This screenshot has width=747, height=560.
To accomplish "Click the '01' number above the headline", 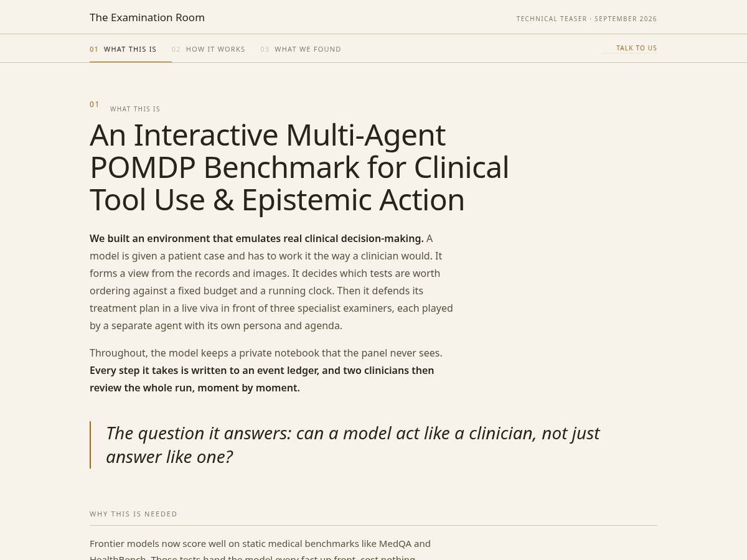I will tap(95, 104).
